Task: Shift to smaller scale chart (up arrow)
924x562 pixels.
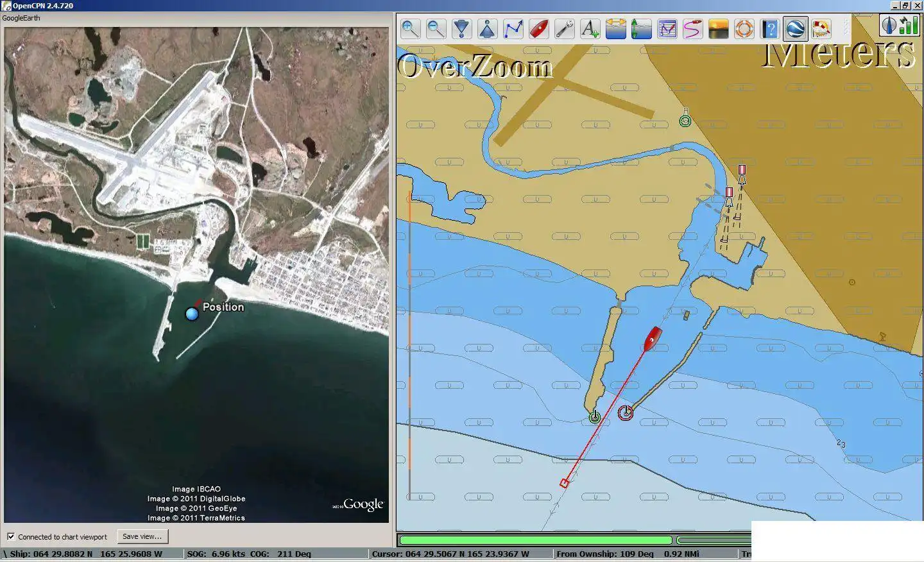Action: click(488, 29)
